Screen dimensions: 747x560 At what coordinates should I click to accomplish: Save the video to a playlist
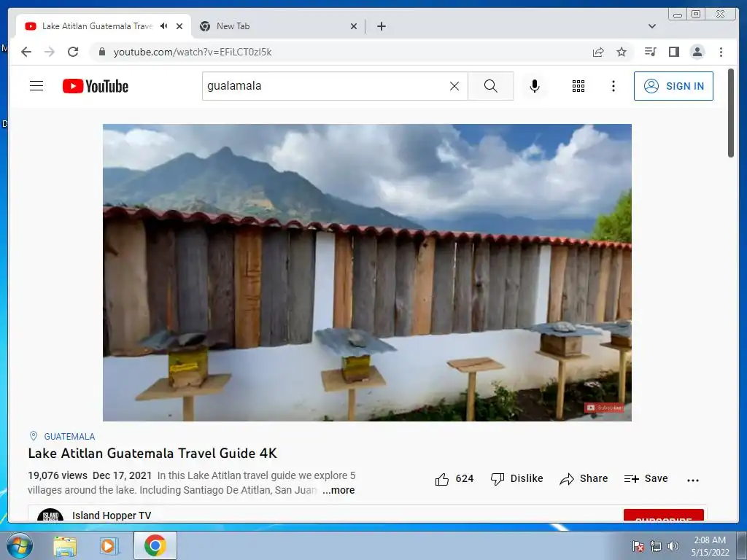point(646,478)
